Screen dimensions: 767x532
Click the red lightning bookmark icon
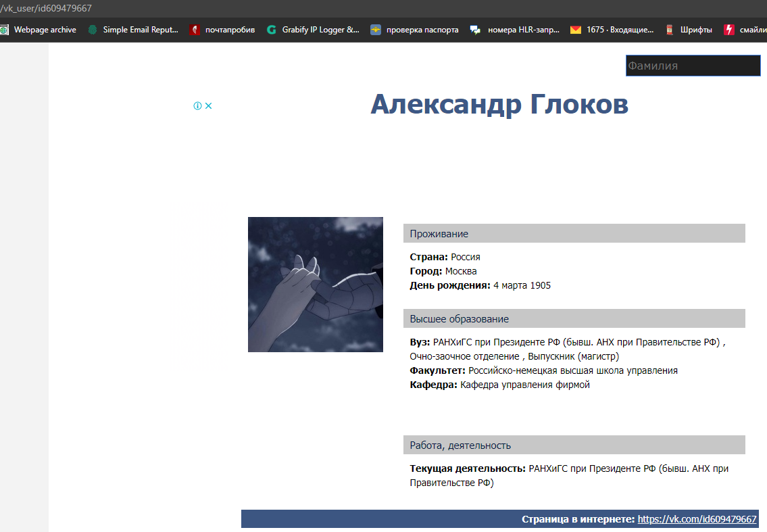pos(729,30)
